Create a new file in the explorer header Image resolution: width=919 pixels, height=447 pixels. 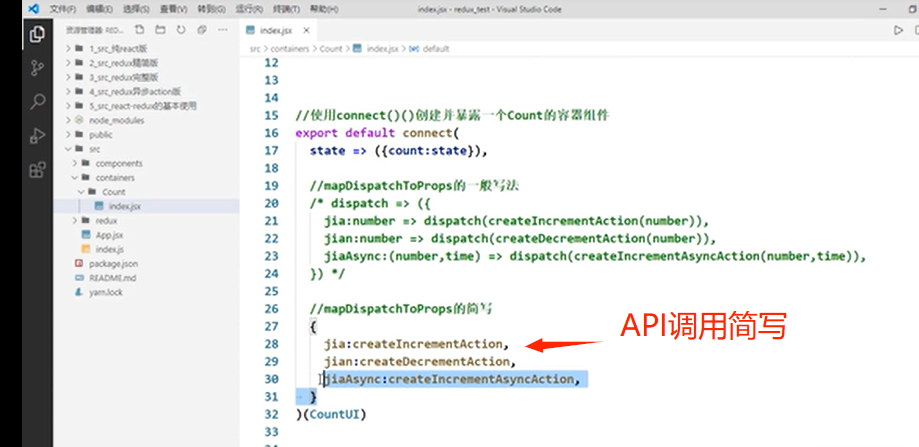pos(139,29)
